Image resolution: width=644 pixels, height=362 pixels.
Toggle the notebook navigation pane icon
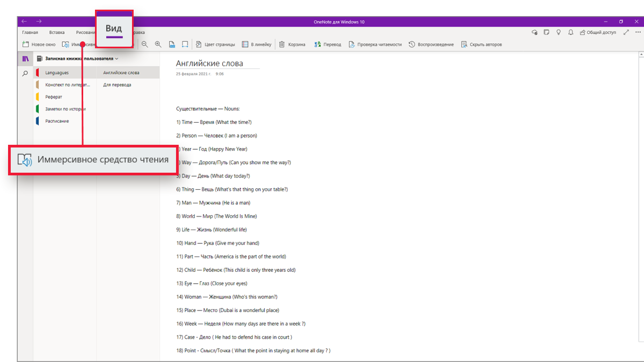(x=25, y=58)
